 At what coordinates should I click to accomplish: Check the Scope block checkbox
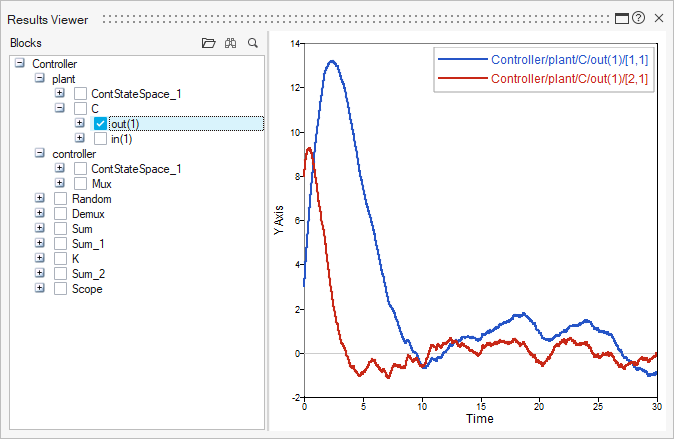point(60,289)
